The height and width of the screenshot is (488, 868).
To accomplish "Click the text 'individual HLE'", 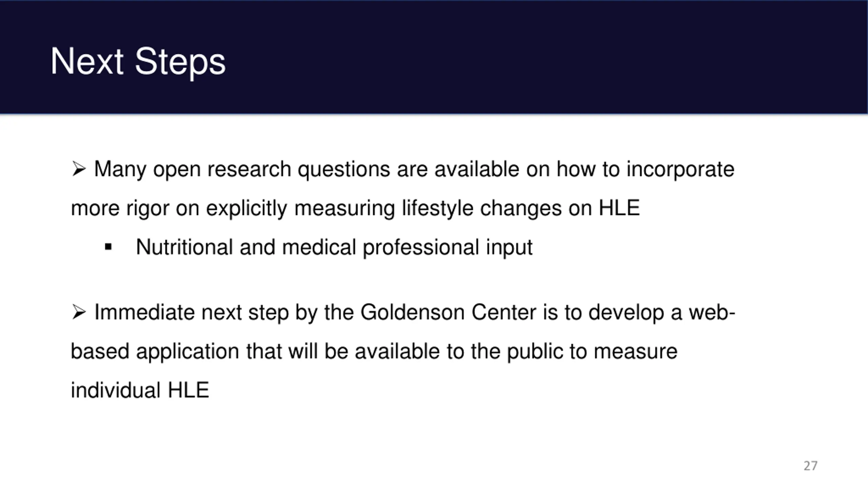I will click(140, 390).
